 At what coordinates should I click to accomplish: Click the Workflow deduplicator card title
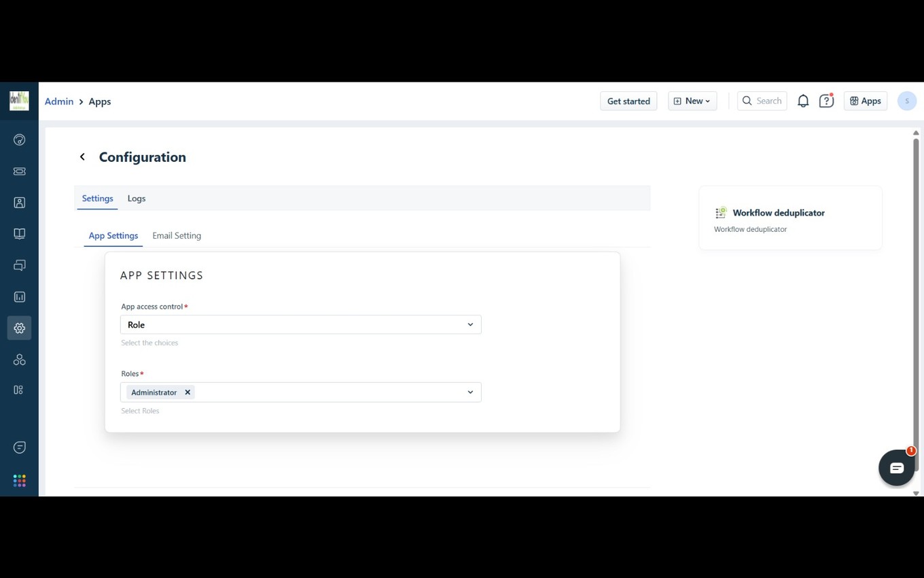tap(779, 213)
